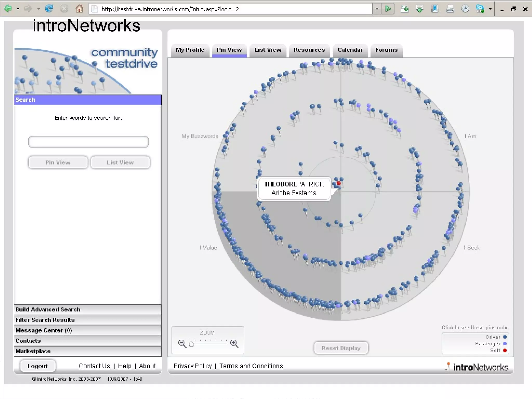Click the red Self pin on the map
The image size is (532, 399).
(x=339, y=183)
